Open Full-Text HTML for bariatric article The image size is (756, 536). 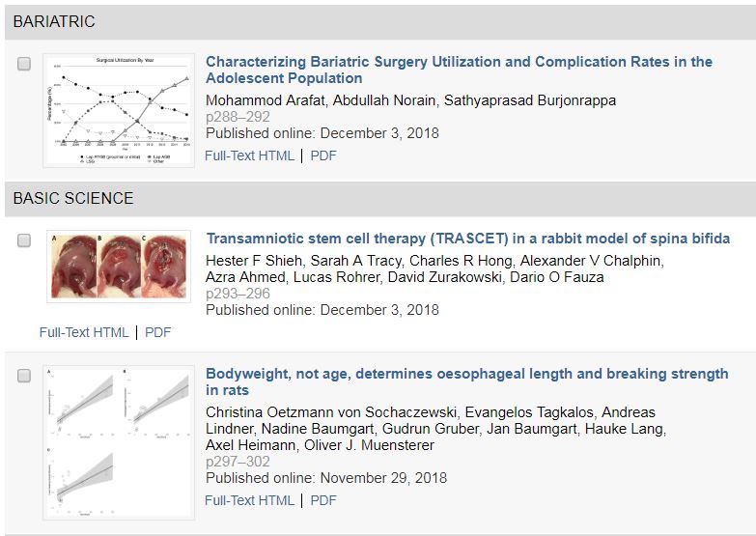tap(249, 155)
